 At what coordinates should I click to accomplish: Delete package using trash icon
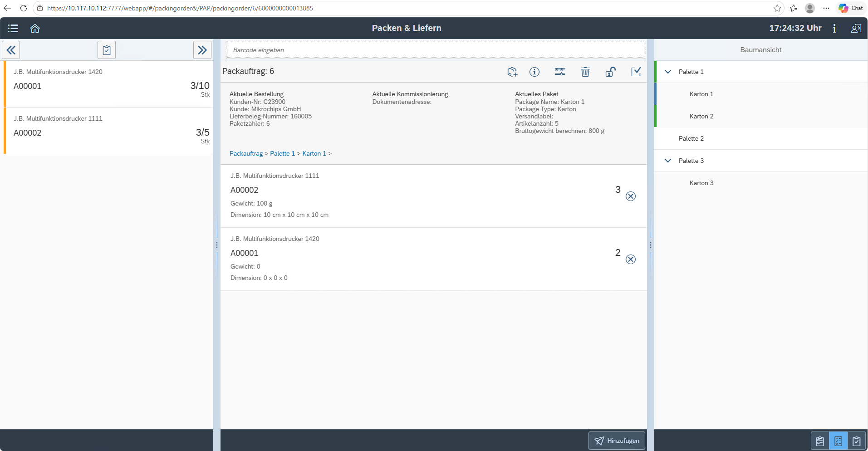[x=585, y=72]
